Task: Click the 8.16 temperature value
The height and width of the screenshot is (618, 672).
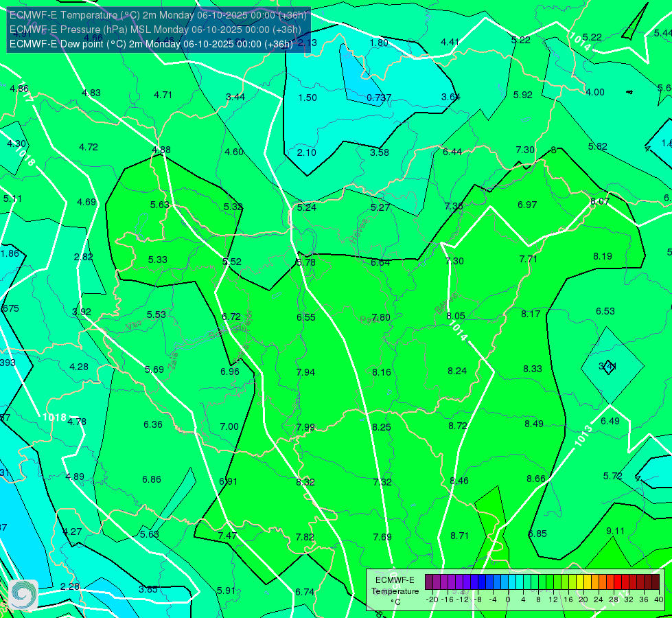Action: tap(382, 372)
